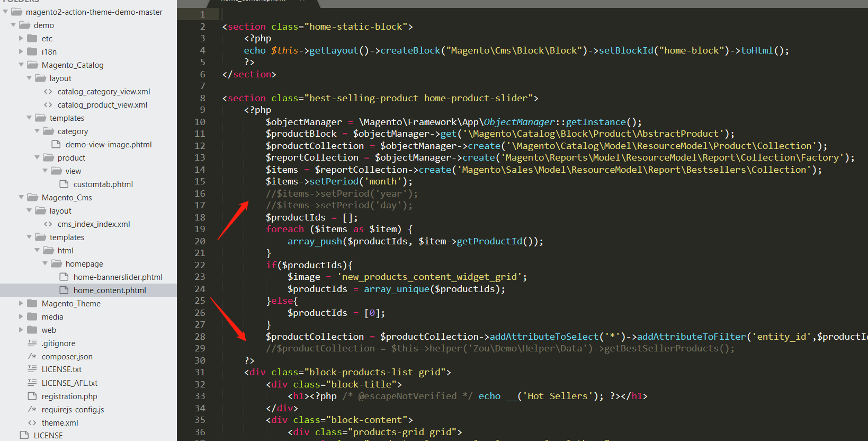
Task: Collapse the Magento_Cms folder arrow
Action: (x=21, y=197)
